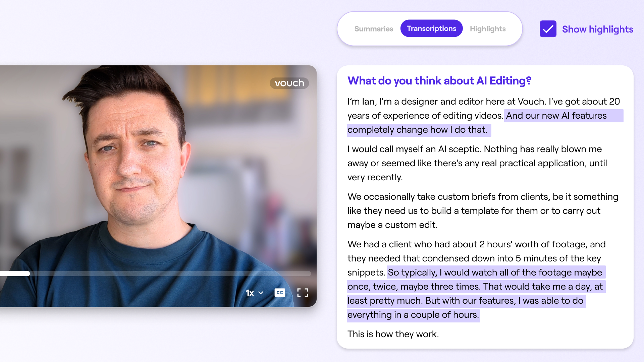Seek to the middle of the video progress bar

pos(156,274)
